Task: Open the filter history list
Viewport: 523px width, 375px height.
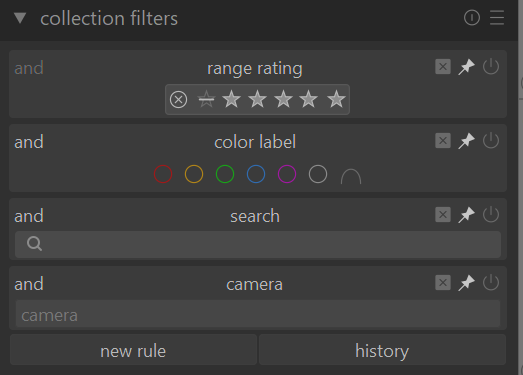Action: pos(382,350)
